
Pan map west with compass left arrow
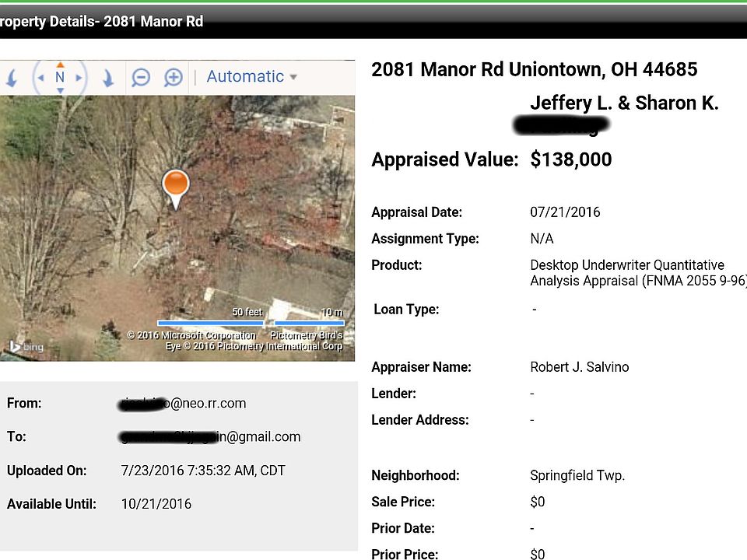tap(41, 78)
